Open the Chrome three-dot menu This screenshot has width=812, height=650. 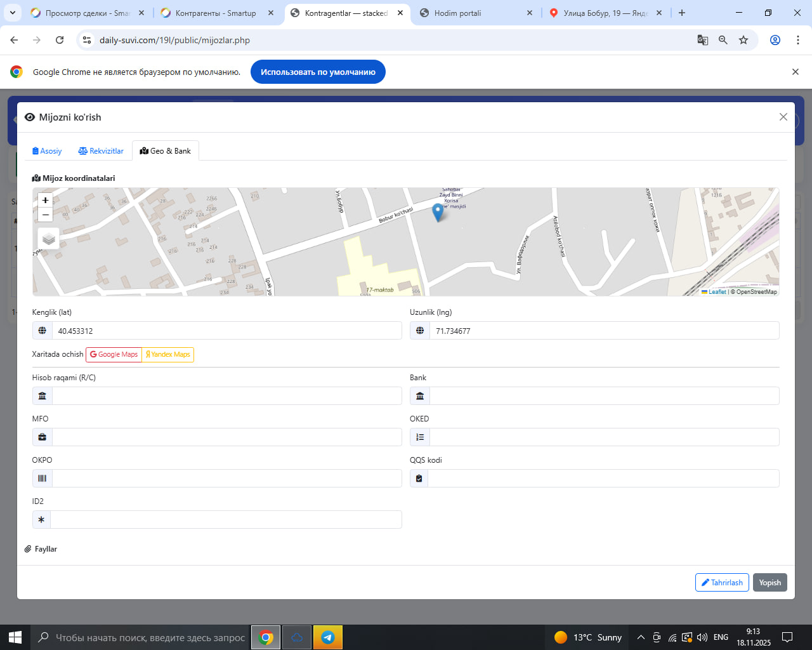797,40
